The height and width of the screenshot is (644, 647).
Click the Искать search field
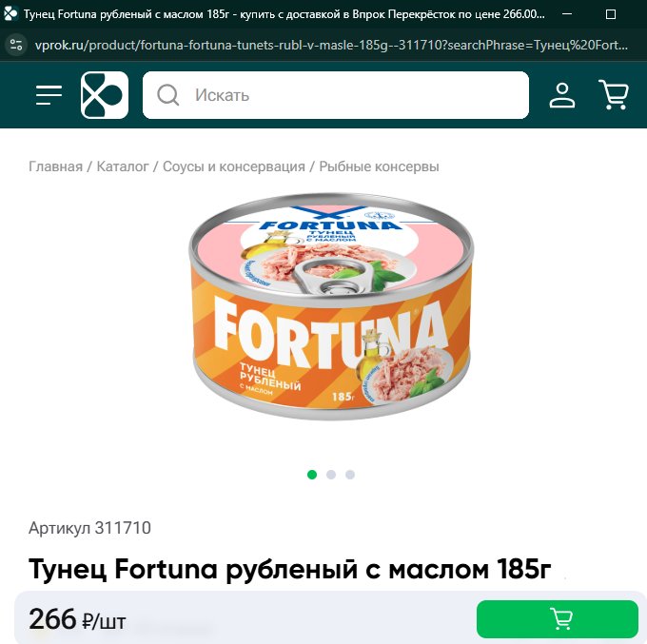coord(336,95)
